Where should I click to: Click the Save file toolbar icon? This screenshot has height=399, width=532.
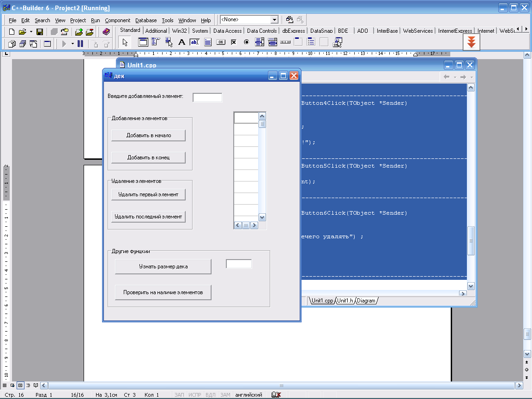[40, 32]
